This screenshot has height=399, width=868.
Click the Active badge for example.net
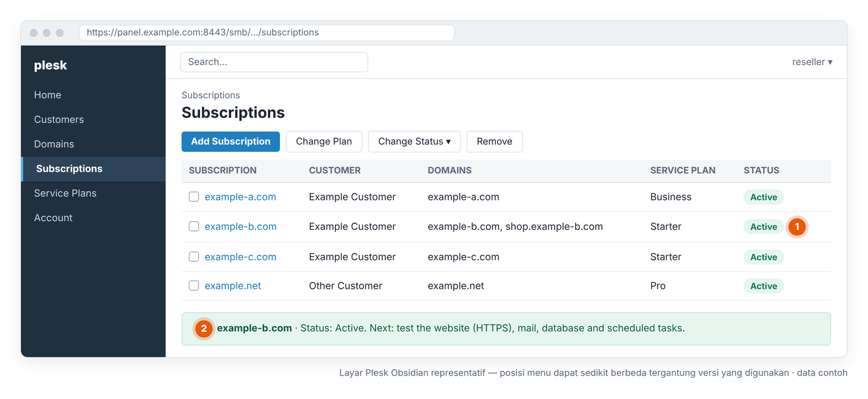763,286
